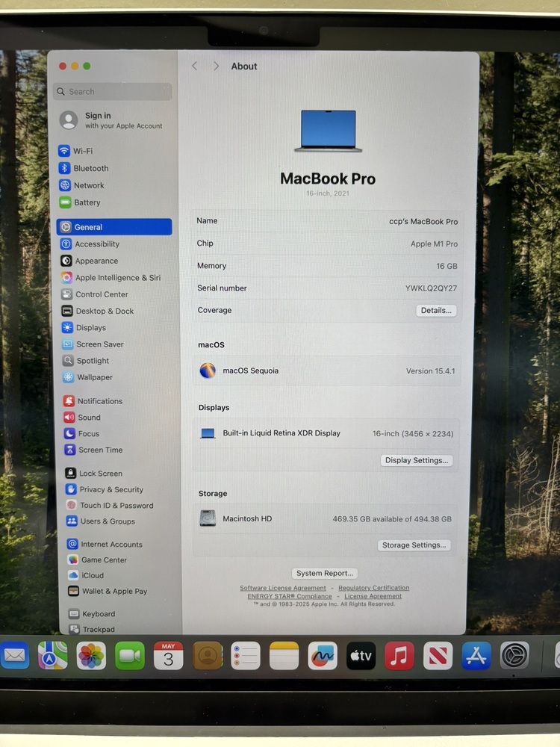This screenshot has width=560, height=747.
Task: Select Network in the sidebar
Action: [81, 185]
